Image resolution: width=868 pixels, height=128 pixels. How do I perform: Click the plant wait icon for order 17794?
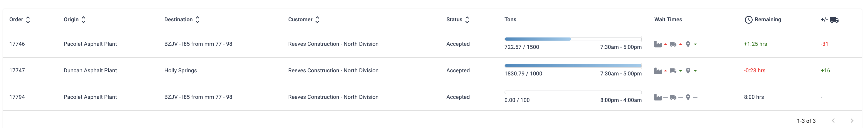tap(658, 97)
